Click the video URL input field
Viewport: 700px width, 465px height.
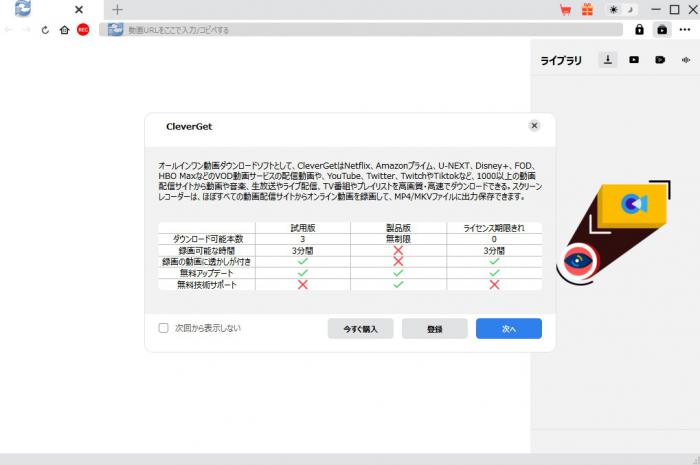361,30
